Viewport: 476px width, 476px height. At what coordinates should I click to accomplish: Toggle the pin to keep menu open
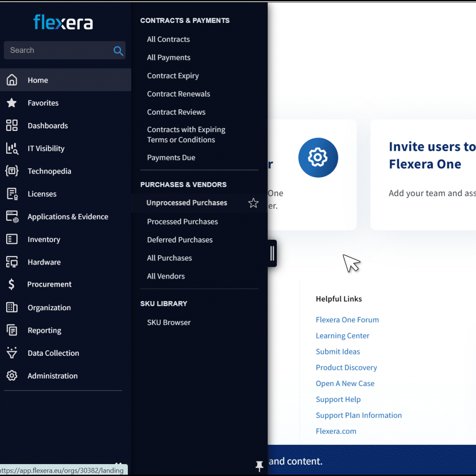[259, 466]
